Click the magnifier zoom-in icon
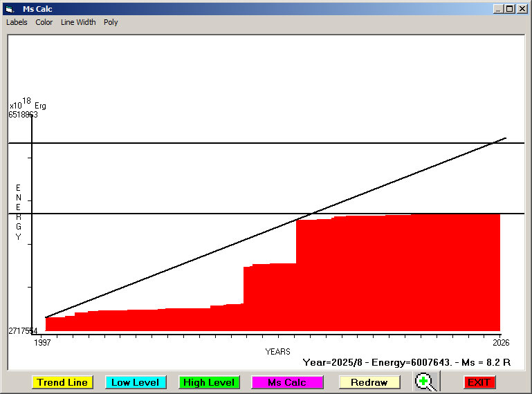532x394 pixels. 426,382
